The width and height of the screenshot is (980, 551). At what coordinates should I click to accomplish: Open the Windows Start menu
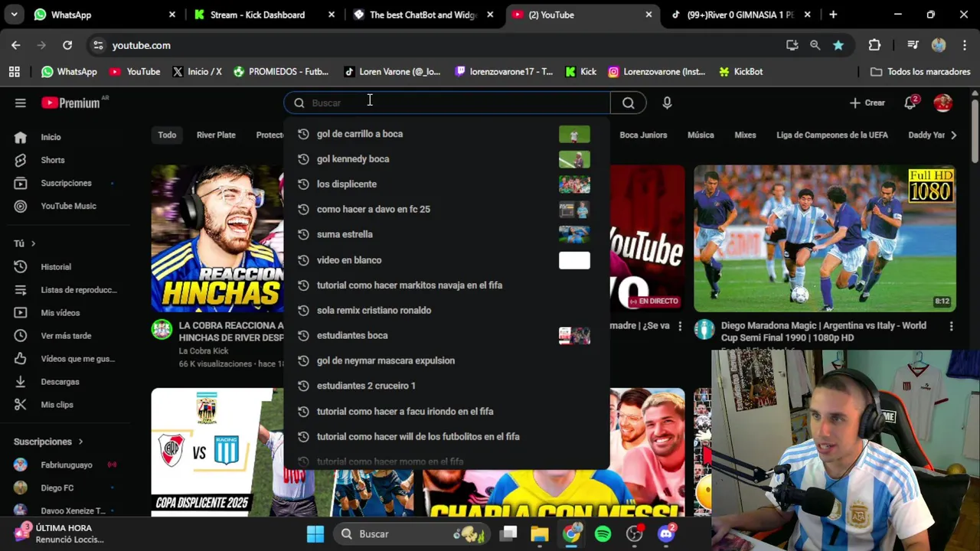tap(315, 534)
